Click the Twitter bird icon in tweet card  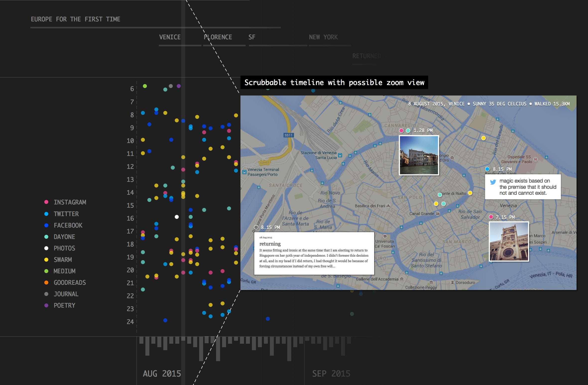493,182
